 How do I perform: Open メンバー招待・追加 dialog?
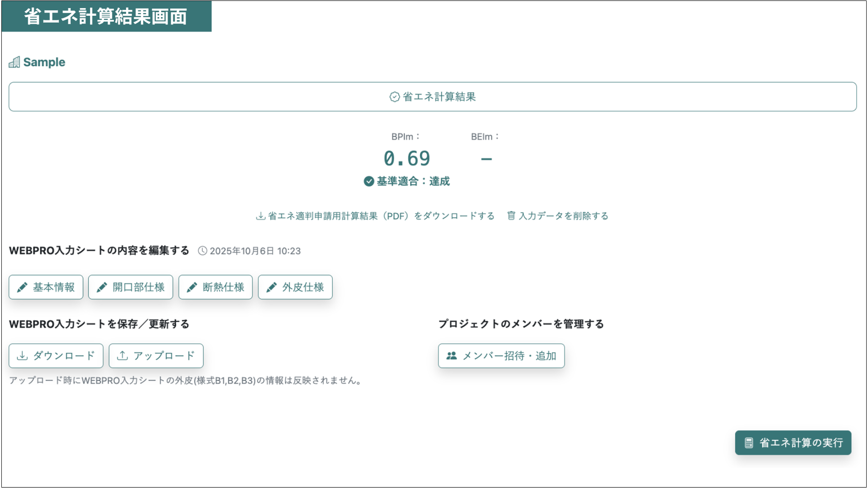[501, 356]
